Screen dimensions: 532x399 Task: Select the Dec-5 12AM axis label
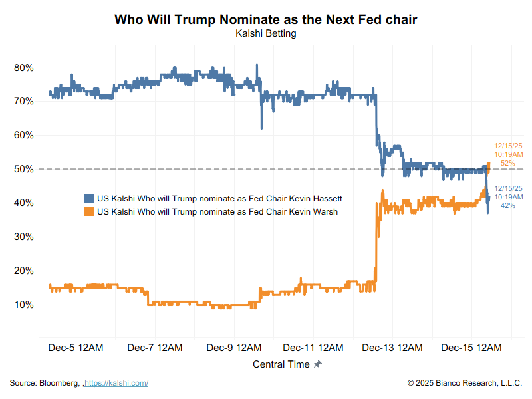point(76,348)
